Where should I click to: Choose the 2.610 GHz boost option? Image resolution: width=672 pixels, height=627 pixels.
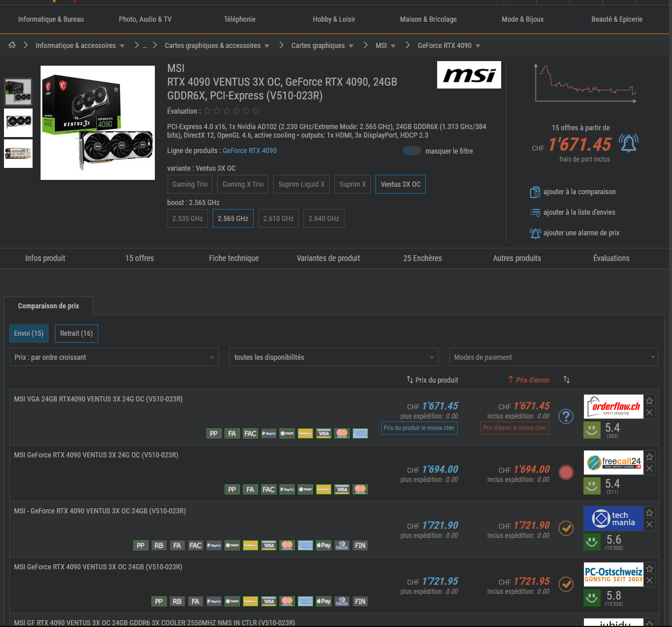pos(279,218)
